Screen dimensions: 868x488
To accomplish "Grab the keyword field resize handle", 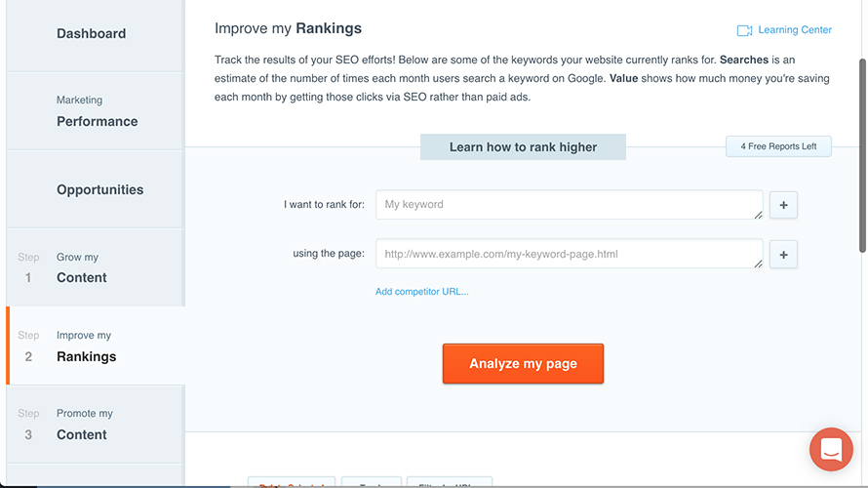I will click(x=758, y=214).
